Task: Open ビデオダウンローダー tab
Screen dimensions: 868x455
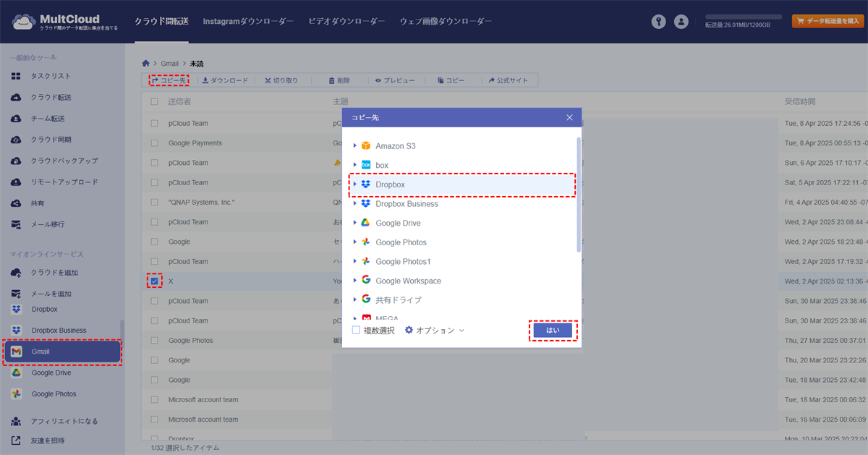Action: (346, 22)
